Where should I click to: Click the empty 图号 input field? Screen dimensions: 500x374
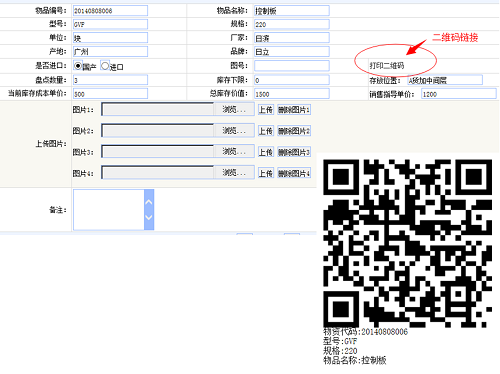point(292,66)
